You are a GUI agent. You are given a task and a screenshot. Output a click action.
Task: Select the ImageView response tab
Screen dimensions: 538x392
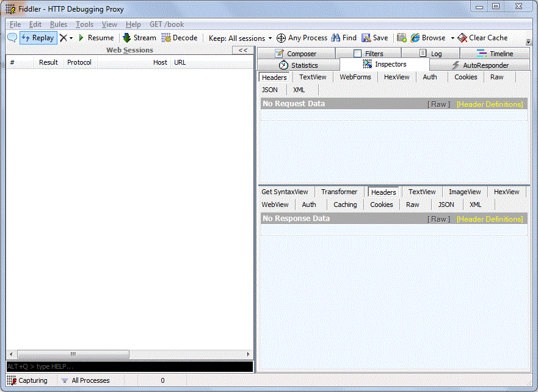click(x=465, y=192)
